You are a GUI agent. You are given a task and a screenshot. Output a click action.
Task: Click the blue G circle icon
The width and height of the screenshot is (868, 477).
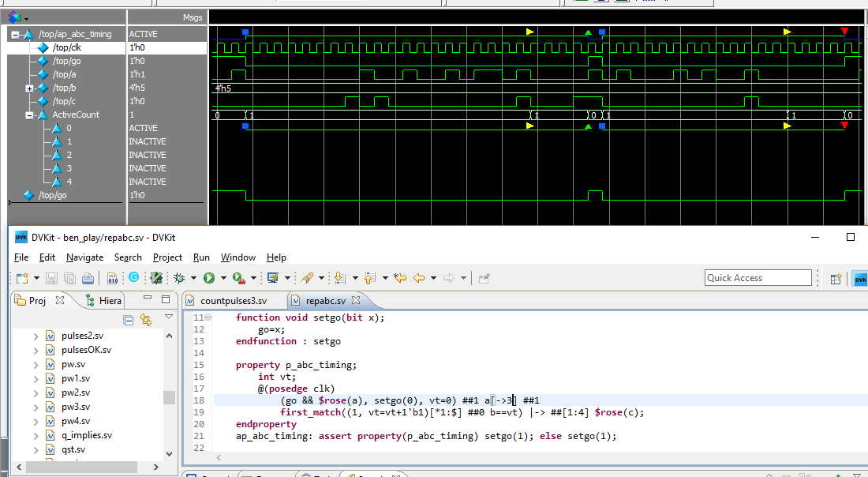(134, 277)
